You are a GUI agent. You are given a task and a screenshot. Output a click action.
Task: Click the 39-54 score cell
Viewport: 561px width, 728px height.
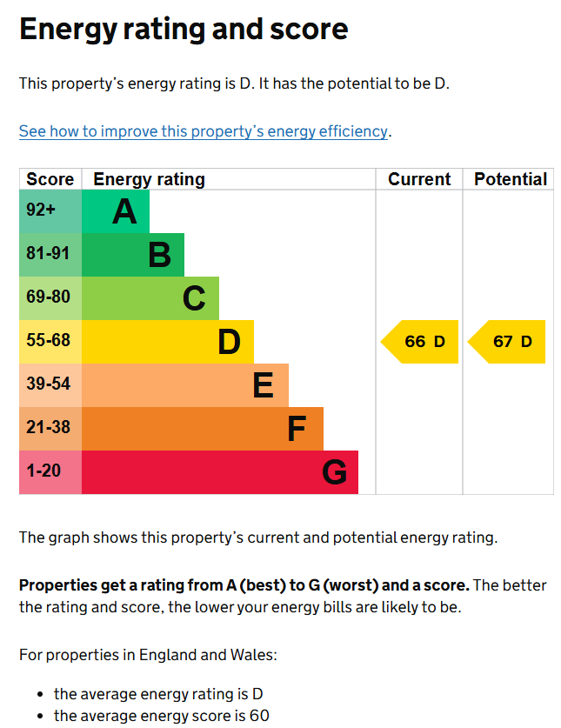(50, 385)
